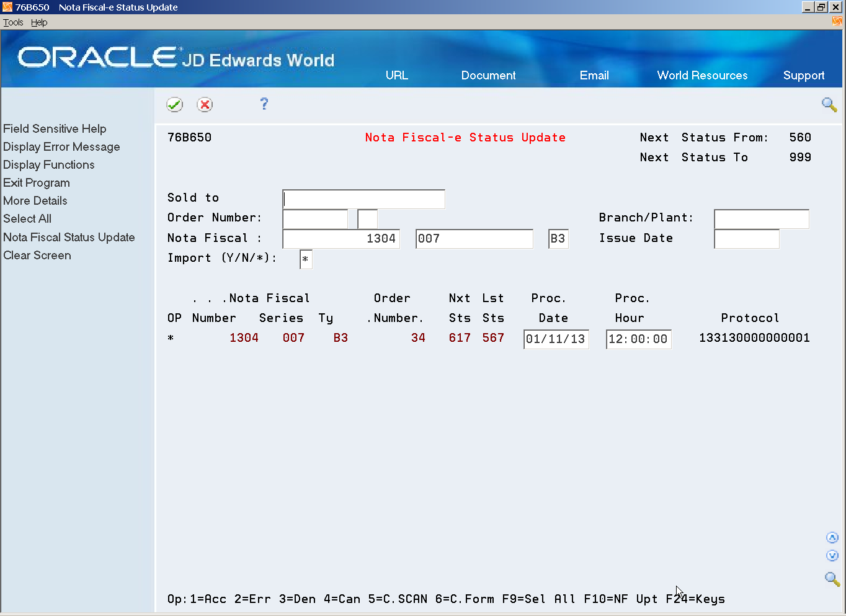Choose Clear Screen

coord(37,255)
